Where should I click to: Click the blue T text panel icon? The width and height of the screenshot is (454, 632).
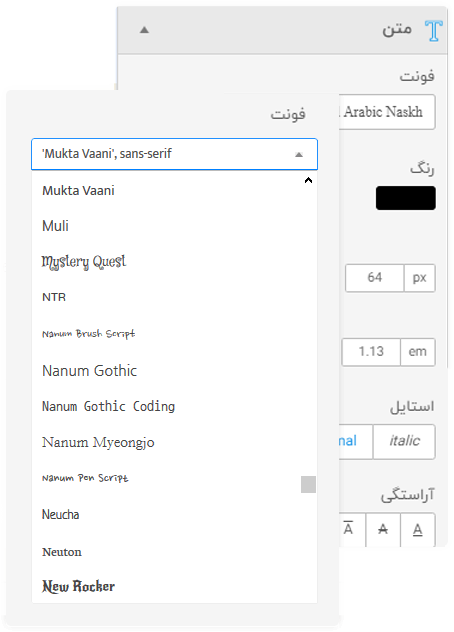click(x=434, y=31)
